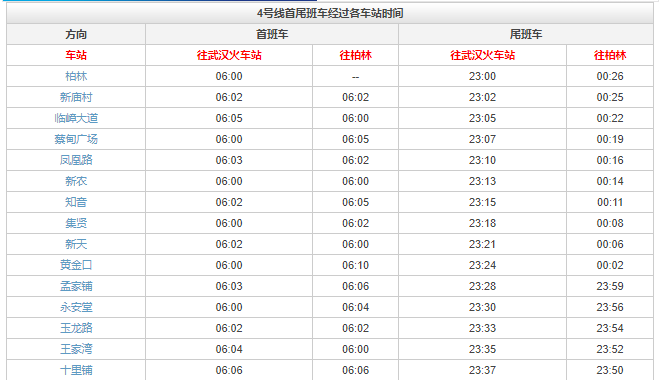Click 00:26 in the 柏林 row
662x380 pixels.
click(x=610, y=76)
